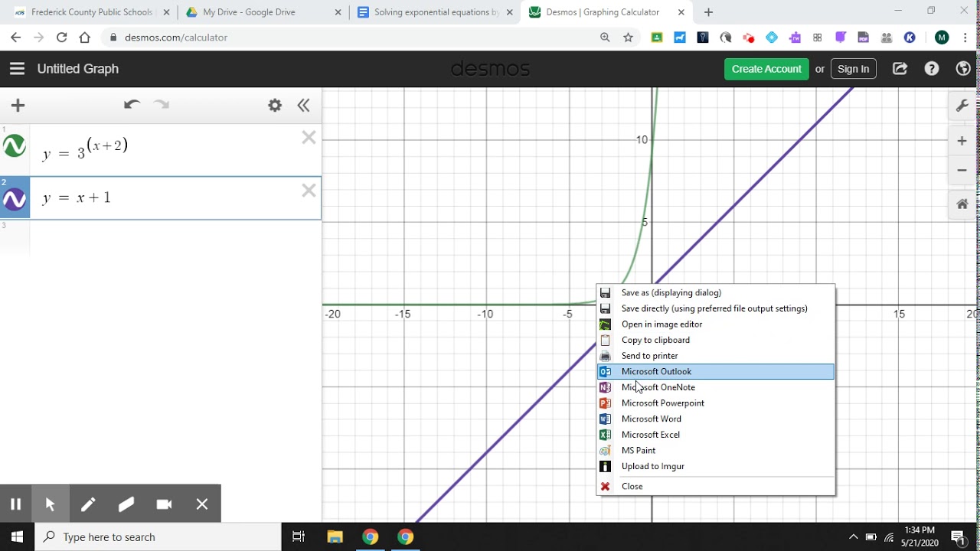Viewport: 980px width, 551px height.
Task: Open the Chrome three-dot menu
Action: click(966, 37)
